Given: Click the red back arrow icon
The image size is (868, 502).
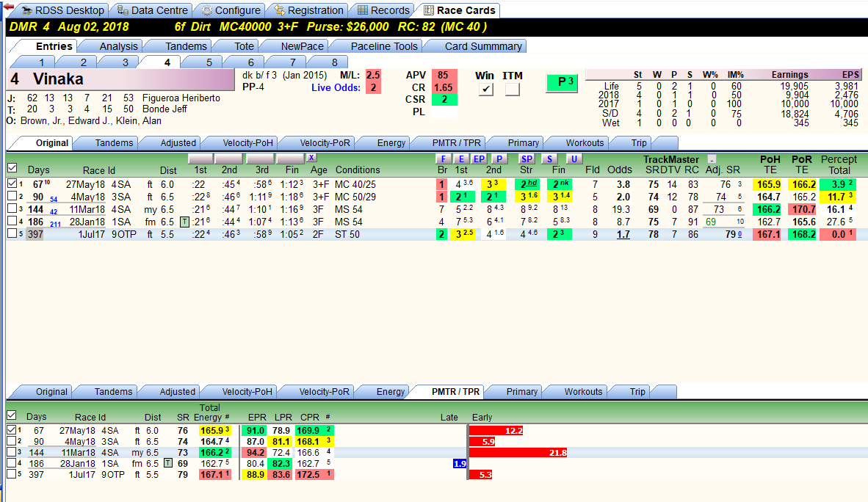Looking at the screenshot, I should click(8, 7).
